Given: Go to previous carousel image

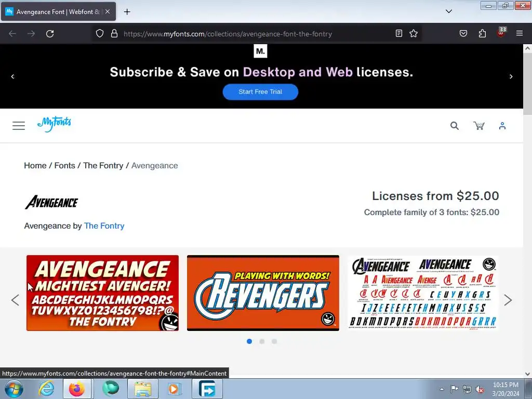Looking at the screenshot, I should 15,300.
